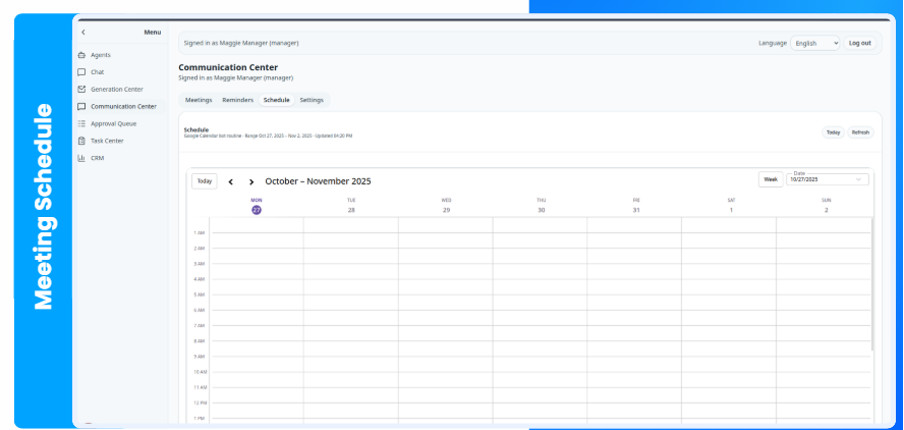Open Agents from the sidebar icon
This screenshot has height=430, width=904.
[81, 55]
